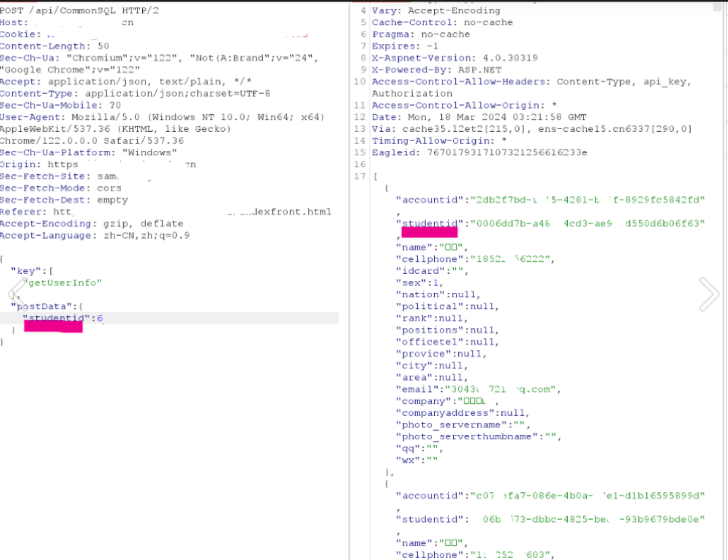728x560 pixels.
Task: Click the Content-Length: 50 header line
Action: click(x=55, y=46)
